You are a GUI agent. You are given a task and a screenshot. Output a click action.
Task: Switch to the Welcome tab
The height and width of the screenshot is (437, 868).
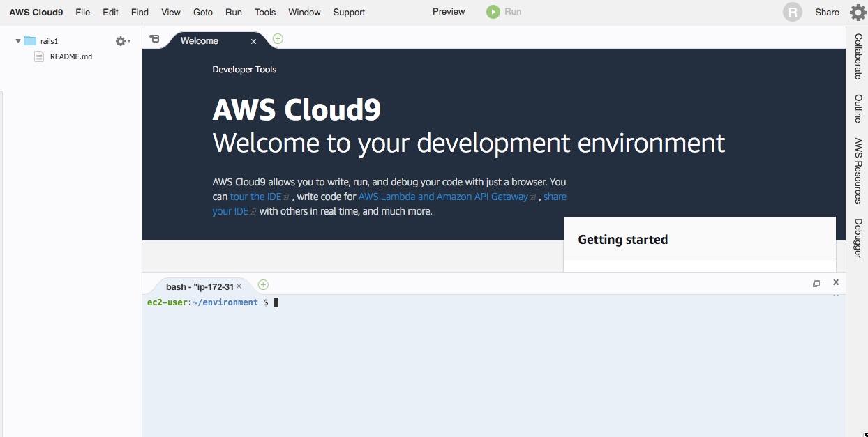point(200,40)
